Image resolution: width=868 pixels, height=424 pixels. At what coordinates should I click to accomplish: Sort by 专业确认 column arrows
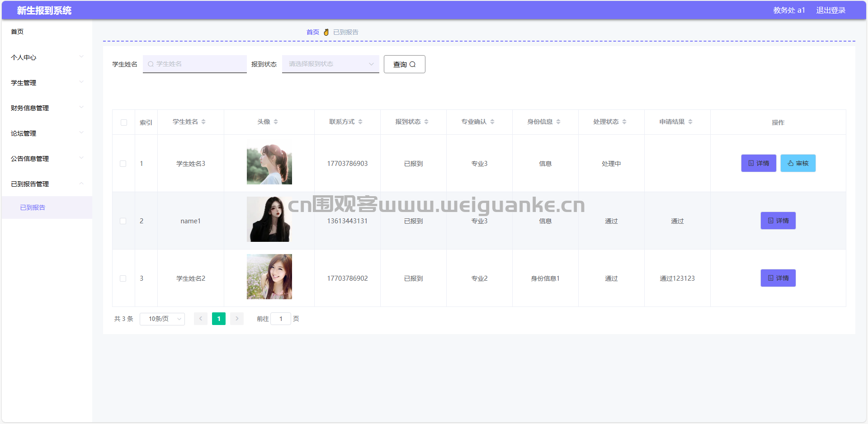[x=492, y=122]
